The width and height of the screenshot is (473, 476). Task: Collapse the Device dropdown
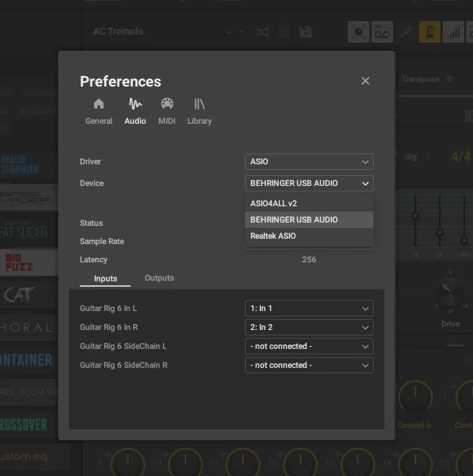point(309,183)
